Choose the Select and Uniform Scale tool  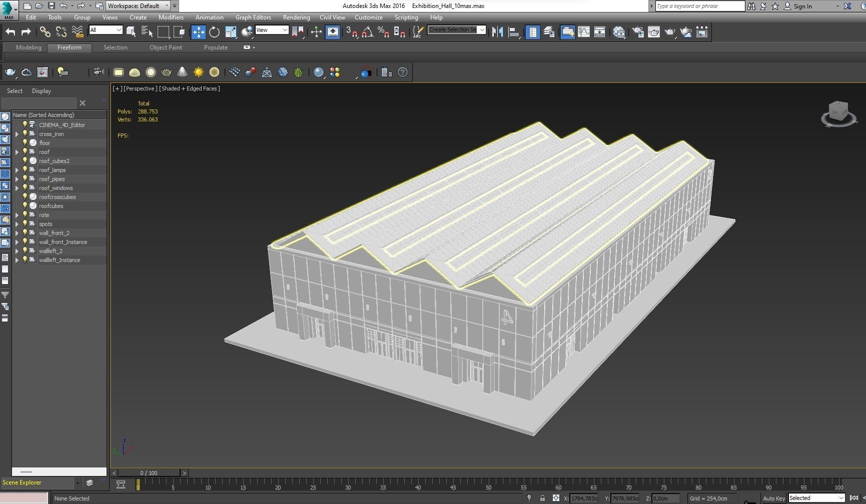pyautogui.click(x=231, y=32)
